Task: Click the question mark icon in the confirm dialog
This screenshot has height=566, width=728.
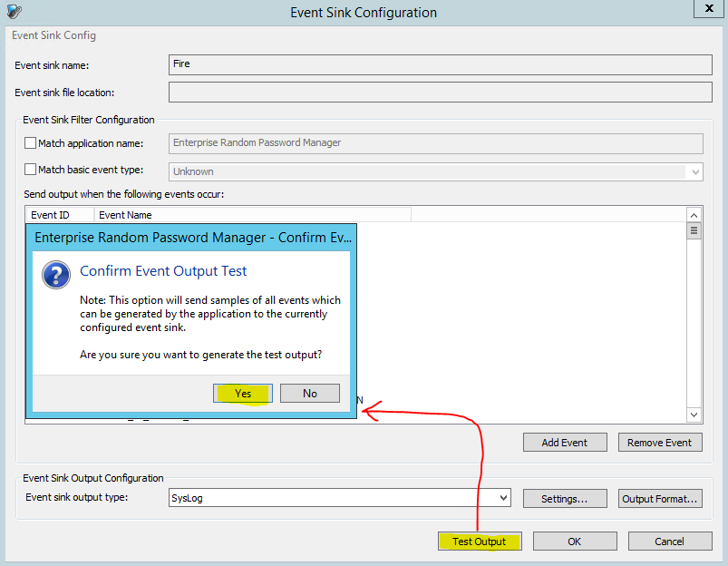Action: (x=55, y=275)
